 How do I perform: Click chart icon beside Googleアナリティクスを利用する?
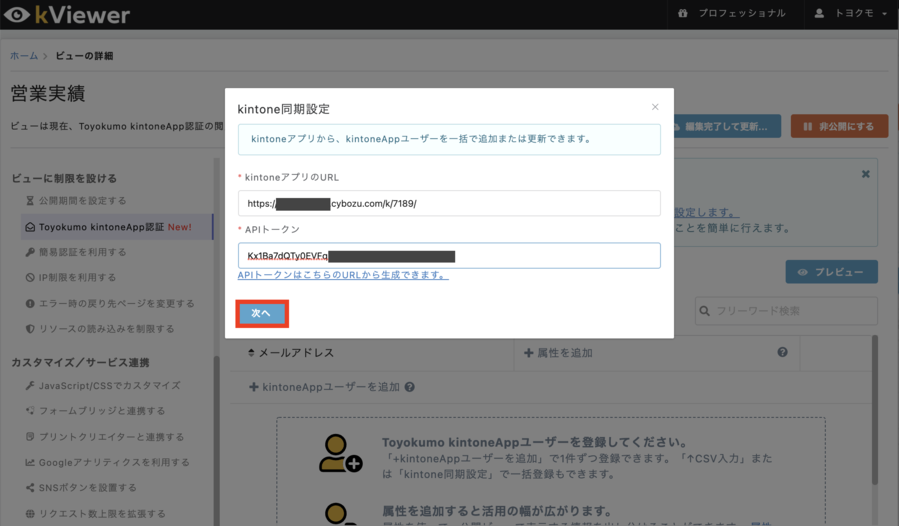click(x=30, y=462)
